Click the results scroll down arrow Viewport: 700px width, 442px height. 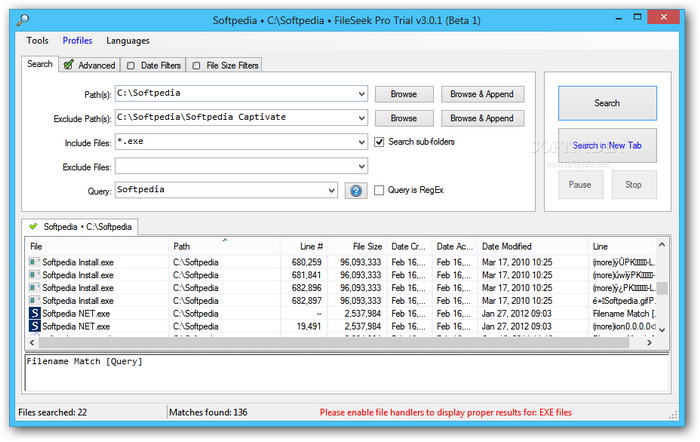click(662, 330)
